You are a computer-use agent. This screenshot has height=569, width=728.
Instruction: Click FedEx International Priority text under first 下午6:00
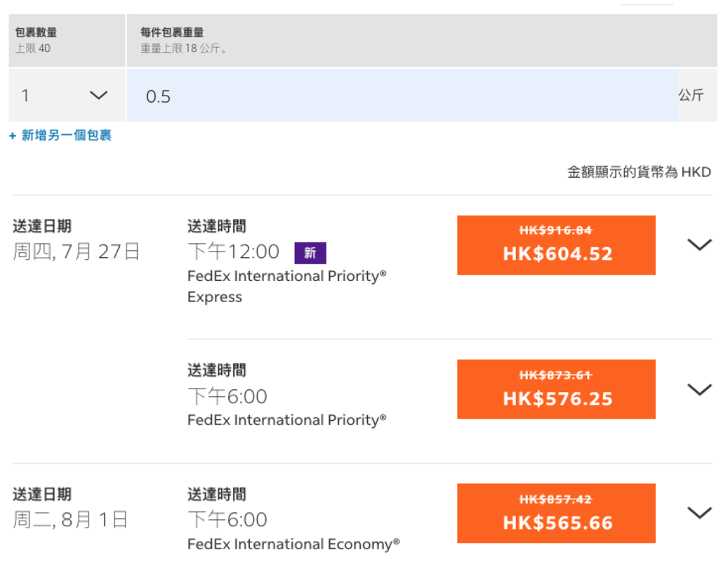(x=286, y=420)
